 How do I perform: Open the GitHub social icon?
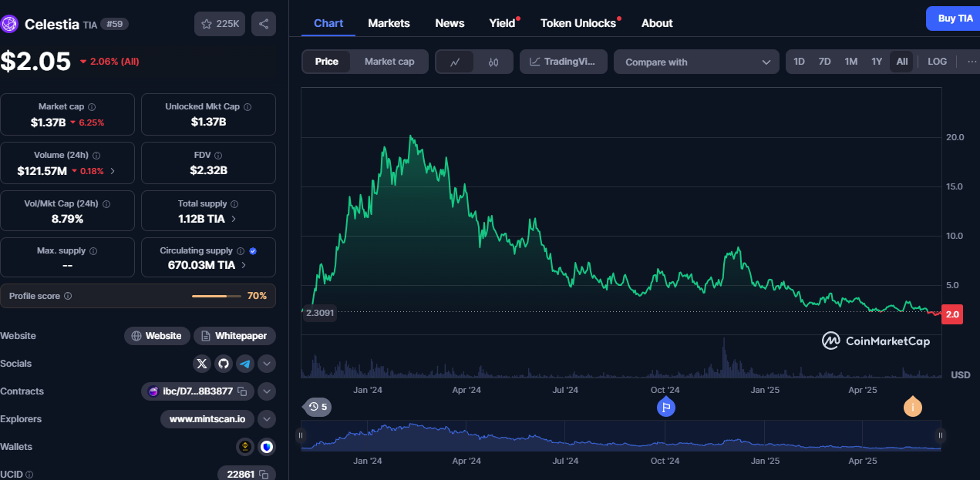224,364
